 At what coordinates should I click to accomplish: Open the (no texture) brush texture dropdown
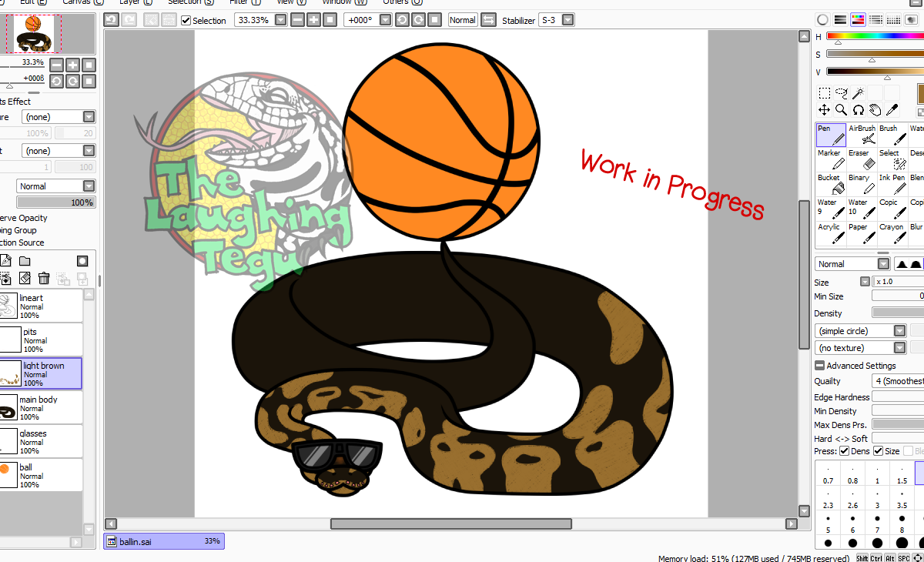tap(861, 348)
